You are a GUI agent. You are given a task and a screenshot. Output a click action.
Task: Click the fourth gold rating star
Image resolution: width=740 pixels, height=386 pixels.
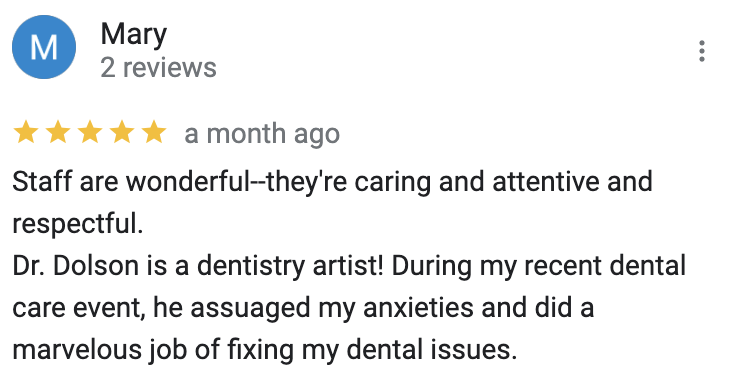pos(122,132)
